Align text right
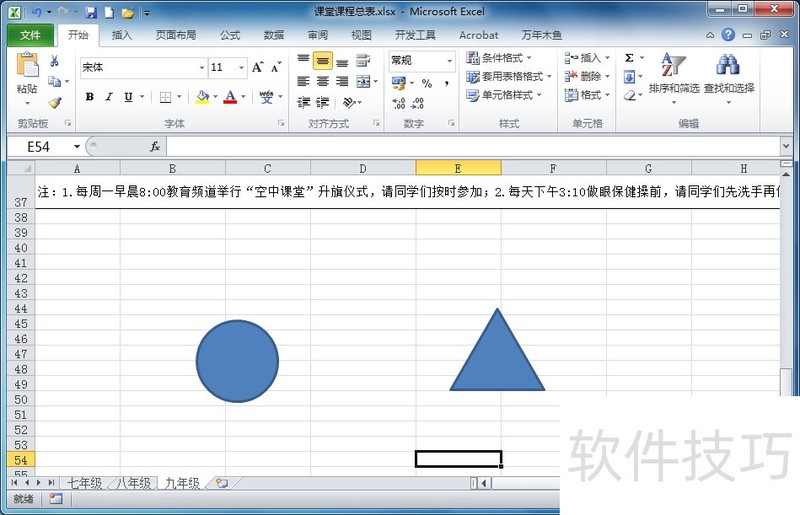Viewport: 800px width, 515px height. point(342,81)
